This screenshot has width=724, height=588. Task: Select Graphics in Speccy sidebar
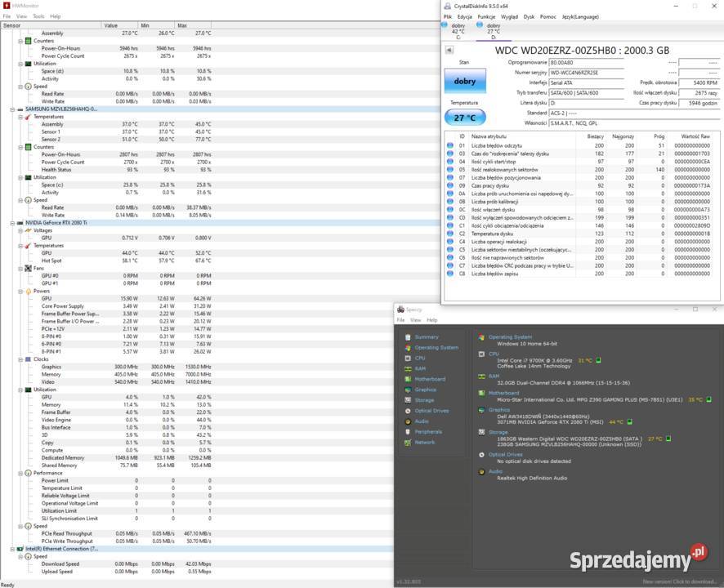click(x=425, y=390)
